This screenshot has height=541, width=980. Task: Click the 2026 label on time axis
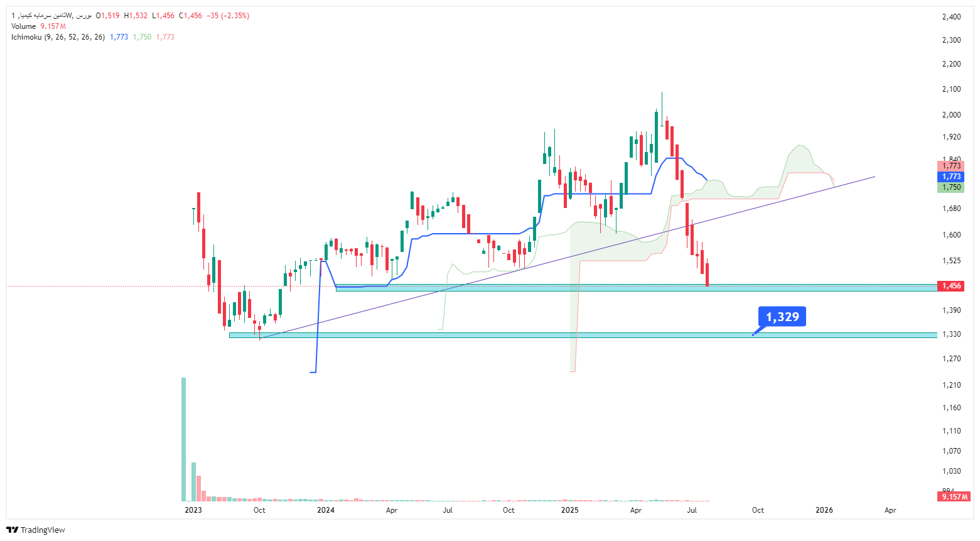(x=824, y=510)
